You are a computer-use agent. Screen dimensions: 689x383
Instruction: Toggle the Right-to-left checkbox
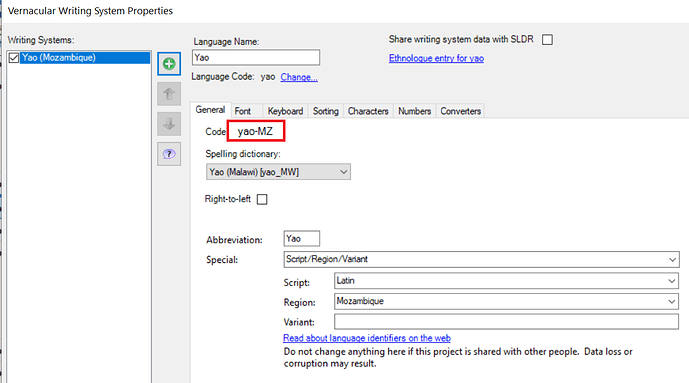[x=262, y=199]
